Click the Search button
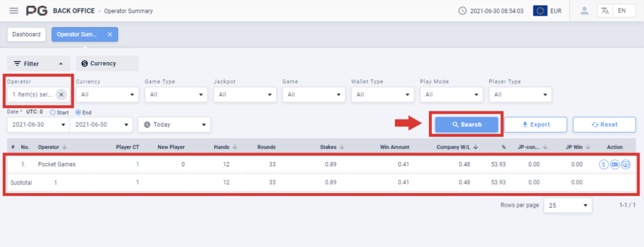The width and height of the screenshot is (644, 247). tap(466, 124)
